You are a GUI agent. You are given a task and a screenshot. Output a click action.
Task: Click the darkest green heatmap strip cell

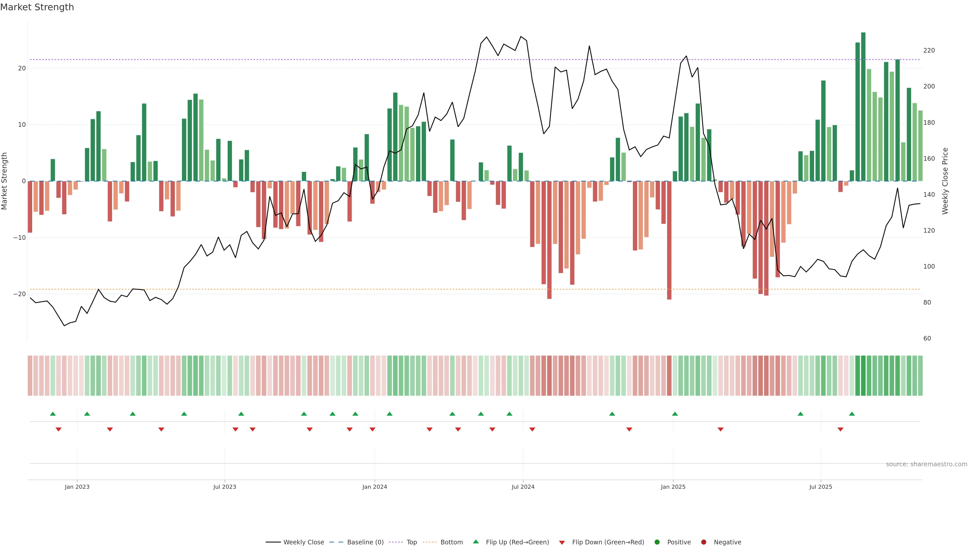click(863, 376)
